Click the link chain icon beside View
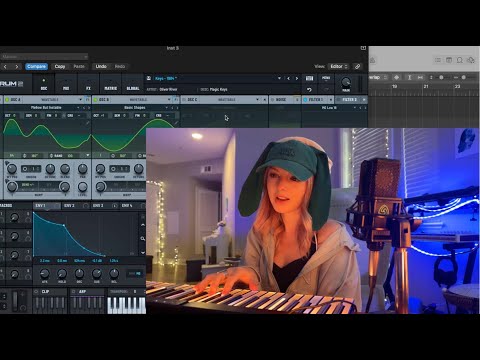Image resolution: width=480 pixels, height=360 pixels. [357, 67]
